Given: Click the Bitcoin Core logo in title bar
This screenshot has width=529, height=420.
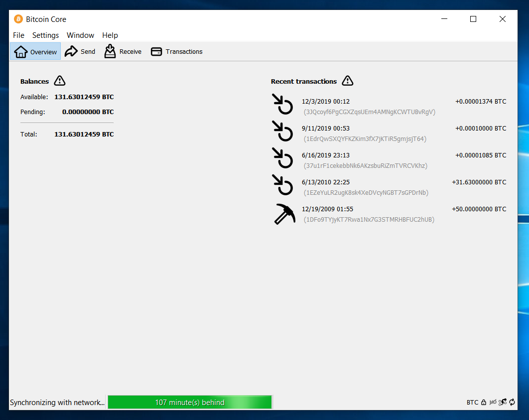Looking at the screenshot, I should point(18,19).
